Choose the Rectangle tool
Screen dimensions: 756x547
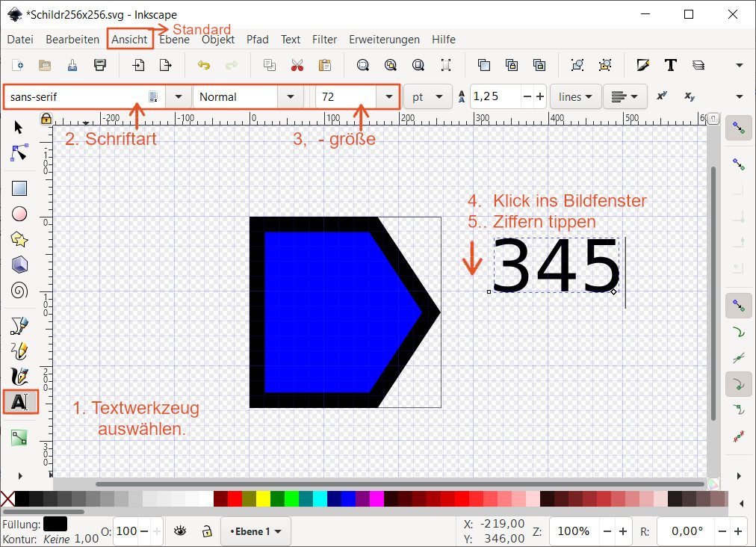click(x=19, y=188)
